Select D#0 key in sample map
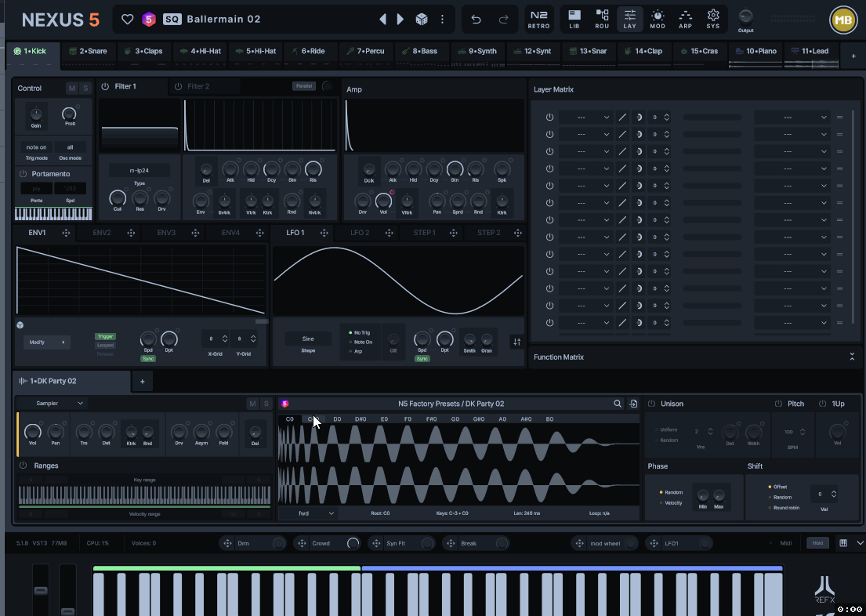The width and height of the screenshot is (866, 616). pyautogui.click(x=361, y=419)
